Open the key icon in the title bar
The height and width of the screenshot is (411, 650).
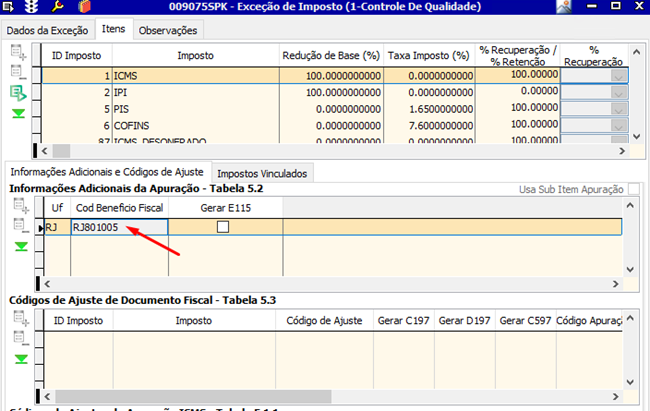pos(58,6)
